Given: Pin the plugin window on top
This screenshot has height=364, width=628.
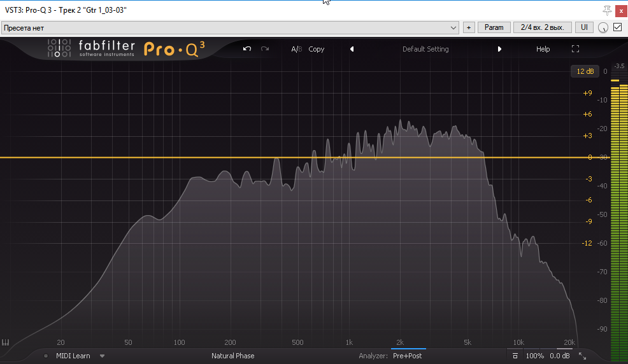Looking at the screenshot, I should tap(607, 10).
